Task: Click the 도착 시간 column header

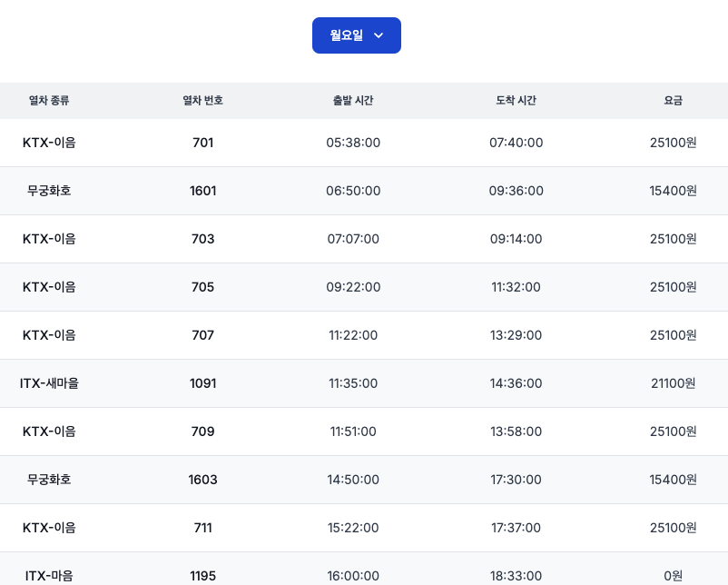Action: tap(516, 100)
